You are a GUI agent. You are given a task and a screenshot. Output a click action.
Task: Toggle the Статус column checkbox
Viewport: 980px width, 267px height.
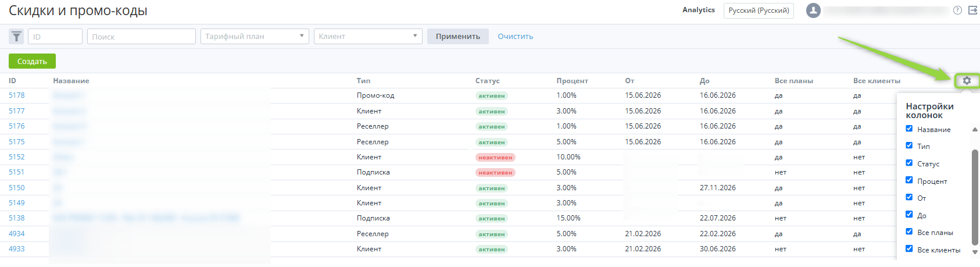[909, 163]
